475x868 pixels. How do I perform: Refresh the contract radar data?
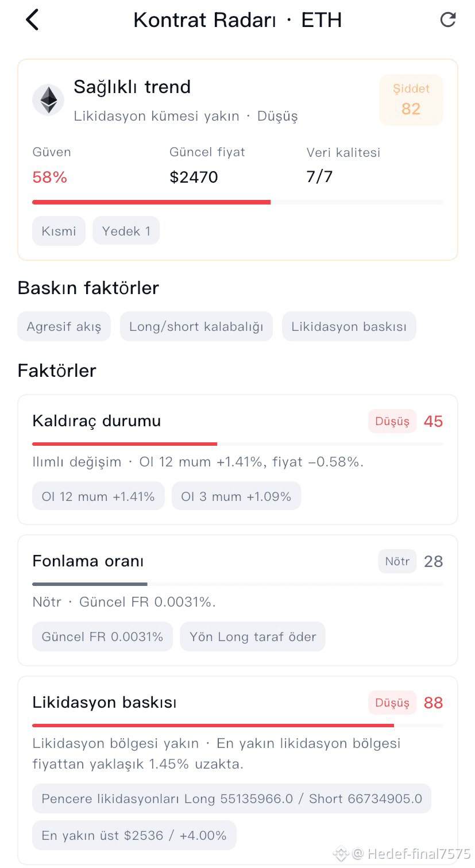click(x=447, y=20)
